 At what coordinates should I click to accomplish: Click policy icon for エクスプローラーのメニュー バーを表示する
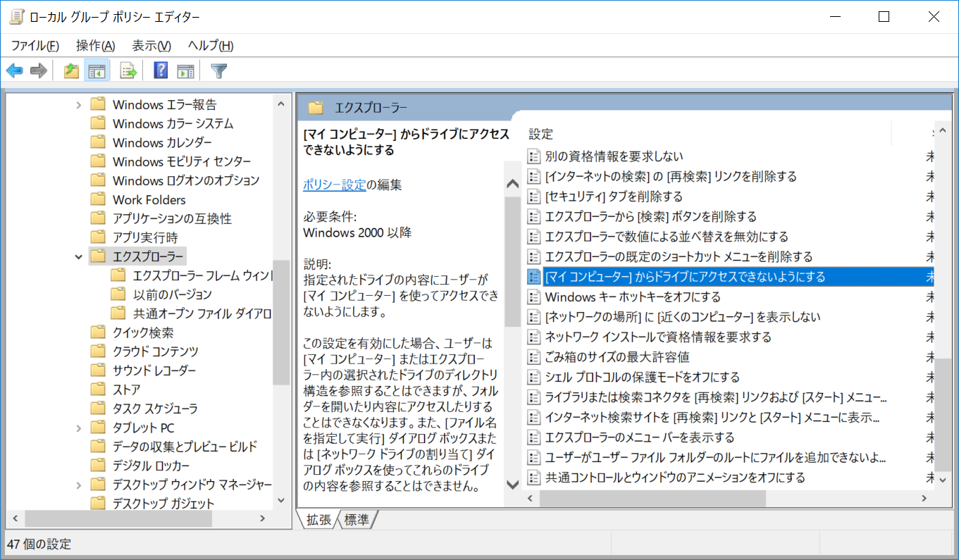pyautogui.click(x=534, y=437)
